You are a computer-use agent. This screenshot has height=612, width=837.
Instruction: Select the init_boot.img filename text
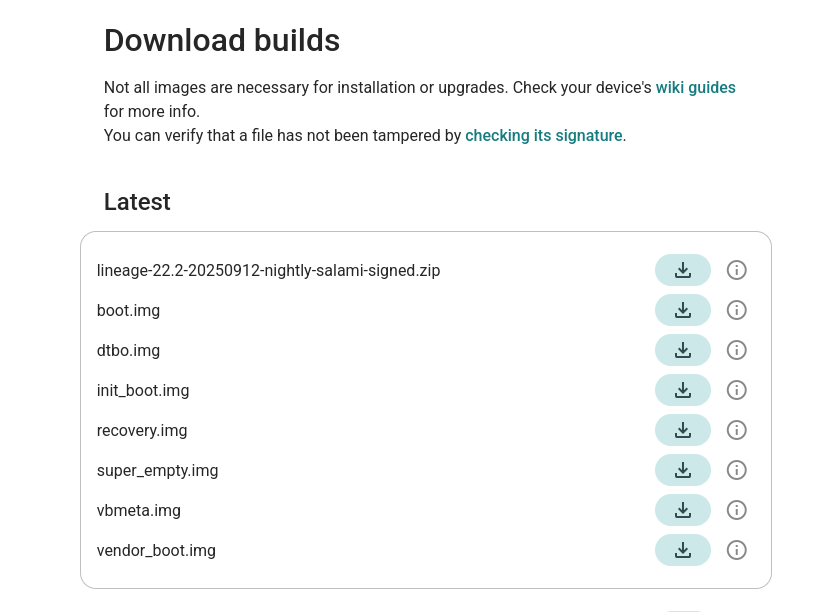[x=143, y=391]
